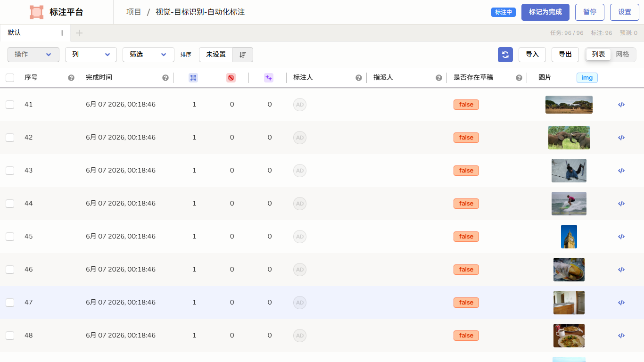Image resolution: width=644 pixels, height=362 pixels.
Task: Click the img type tag on 图片 column
Action: point(587,78)
